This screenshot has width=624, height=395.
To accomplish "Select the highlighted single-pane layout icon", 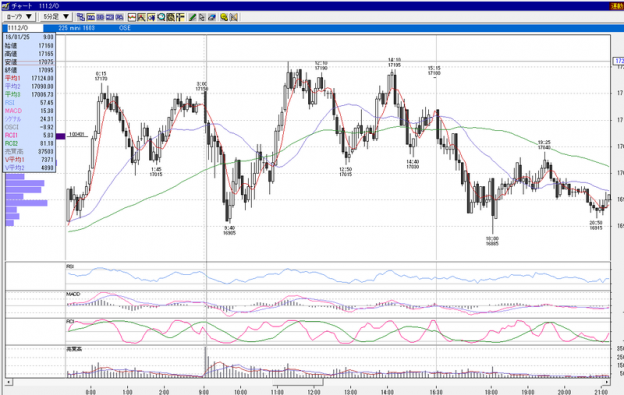I will click(90, 17).
